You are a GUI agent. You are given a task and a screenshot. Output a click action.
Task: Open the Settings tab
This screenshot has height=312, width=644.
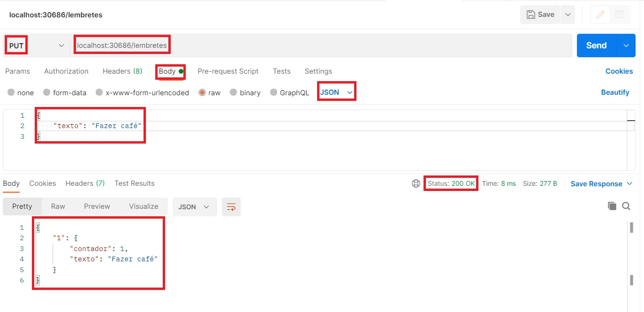(318, 71)
